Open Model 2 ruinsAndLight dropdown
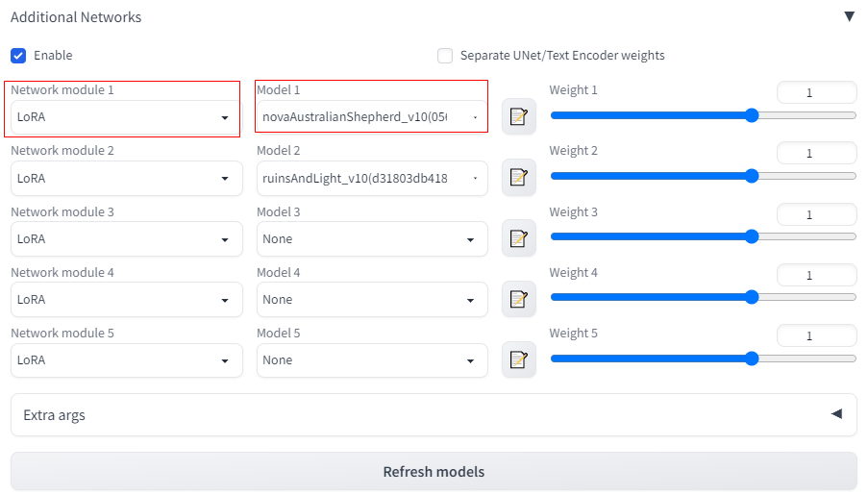Screen dimensions: 868x495 [372, 178]
